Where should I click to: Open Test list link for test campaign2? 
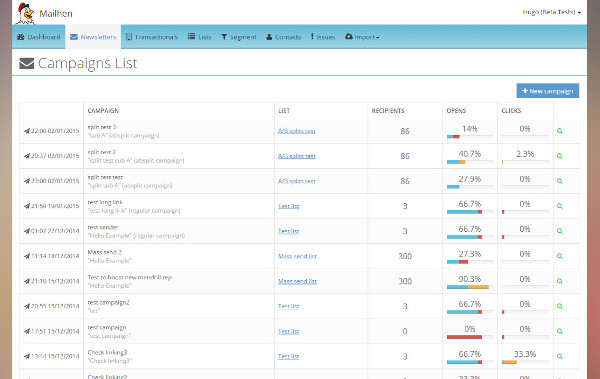289,306
